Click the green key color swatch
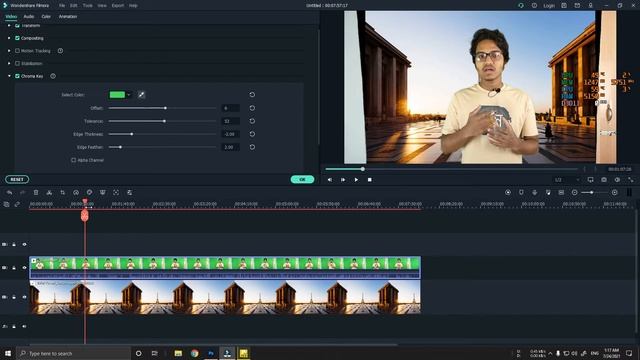 click(x=117, y=95)
